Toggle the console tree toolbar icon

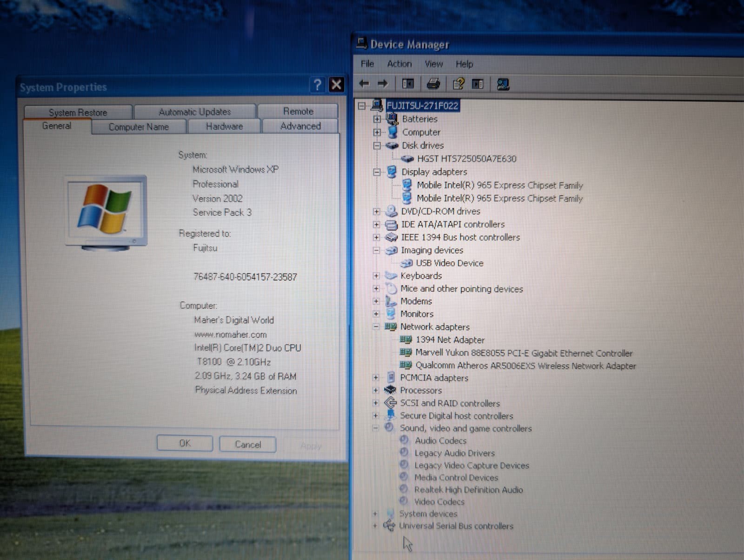pyautogui.click(x=408, y=84)
